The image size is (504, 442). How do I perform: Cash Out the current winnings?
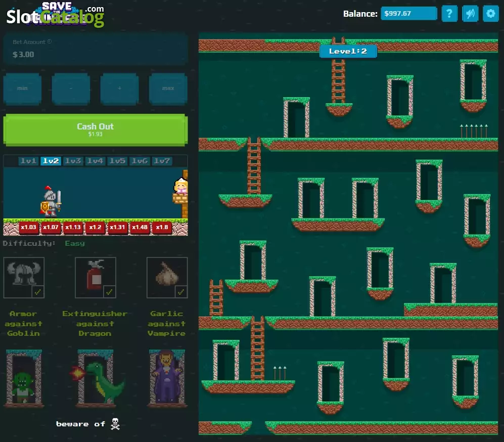tap(96, 129)
